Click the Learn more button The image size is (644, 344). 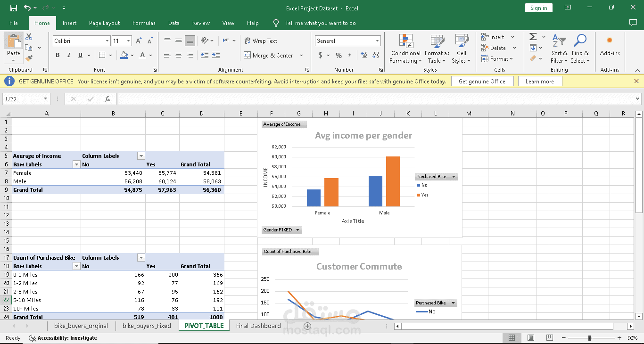[540, 81]
